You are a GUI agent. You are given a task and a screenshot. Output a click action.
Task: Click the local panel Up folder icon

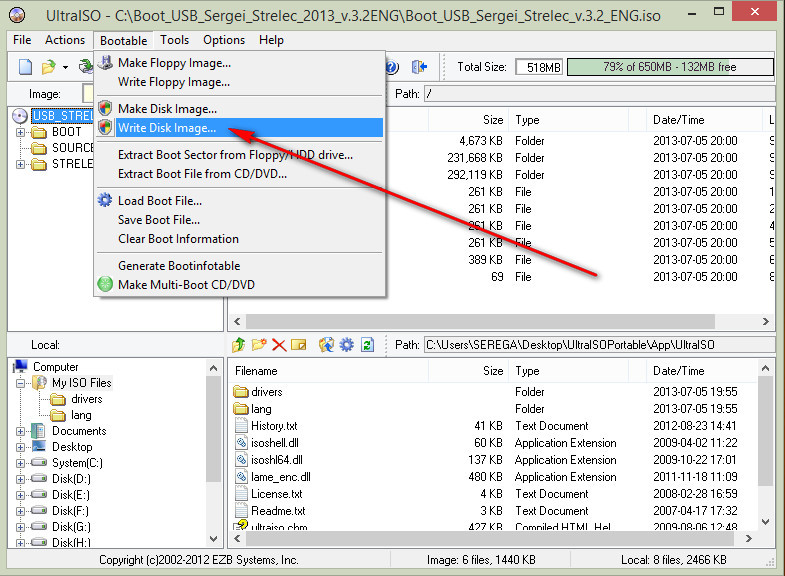point(238,345)
